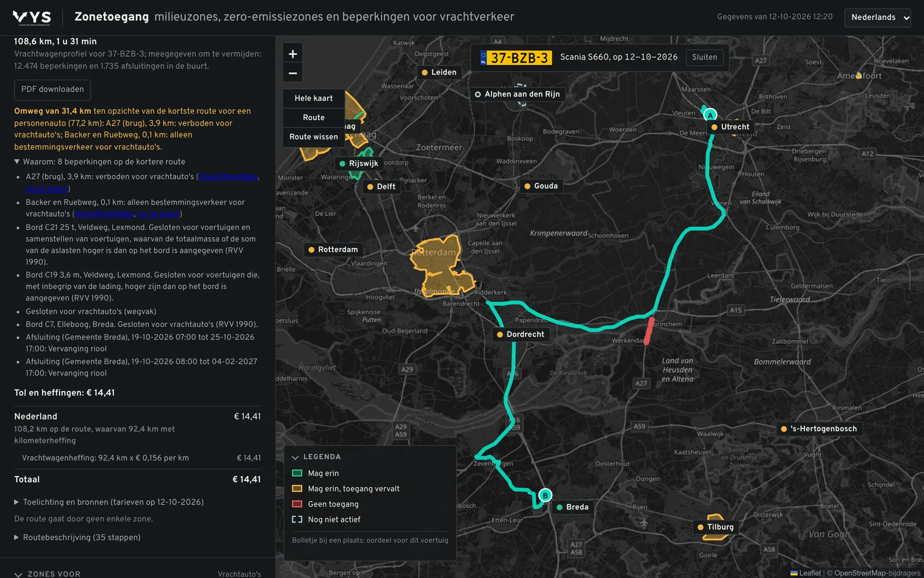Click the VYS logo
Viewport: 924px width, 578px height.
click(x=32, y=17)
